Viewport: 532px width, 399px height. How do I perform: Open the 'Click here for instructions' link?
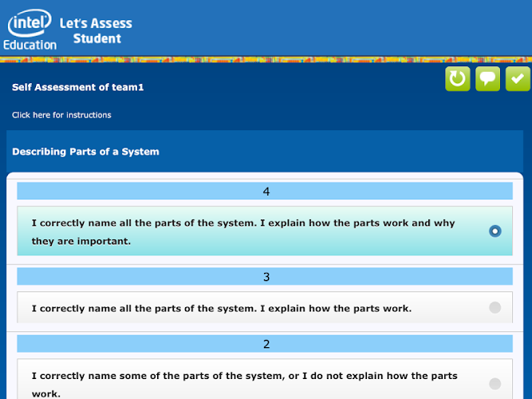tap(61, 115)
